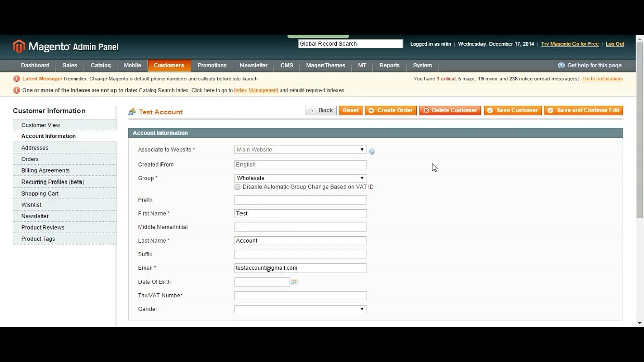644x362 pixels.
Task: Open the Recurring Profiles (beta) tab
Action: [x=64, y=182]
